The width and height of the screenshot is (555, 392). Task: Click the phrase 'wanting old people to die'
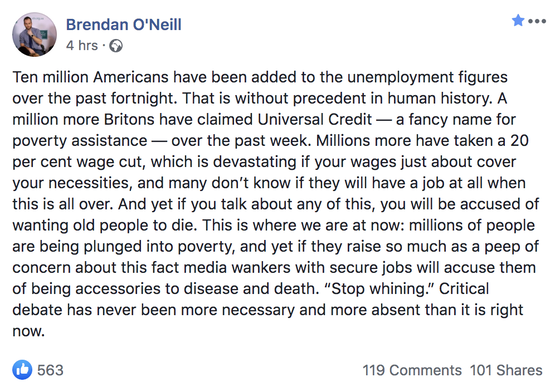point(104,226)
